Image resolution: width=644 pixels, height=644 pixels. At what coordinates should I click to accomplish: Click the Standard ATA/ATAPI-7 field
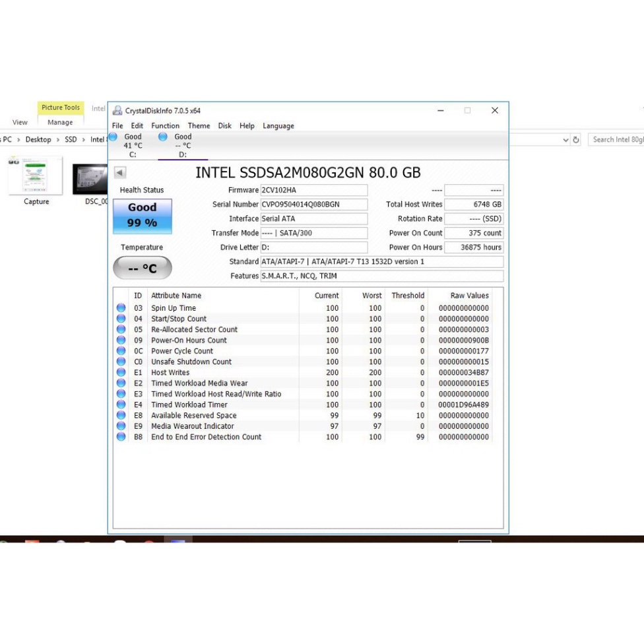pos(382,261)
